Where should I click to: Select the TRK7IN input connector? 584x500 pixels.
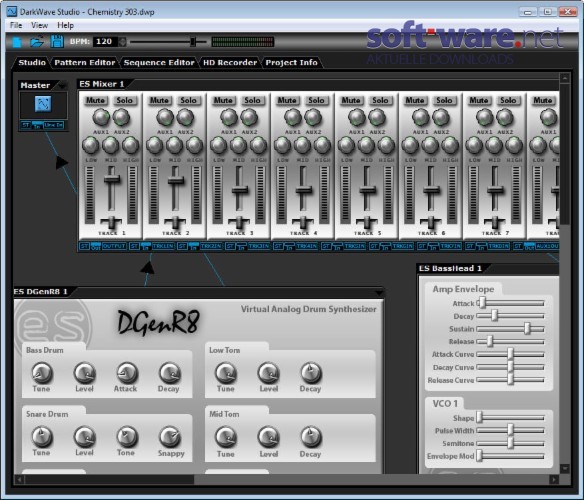[450, 246]
